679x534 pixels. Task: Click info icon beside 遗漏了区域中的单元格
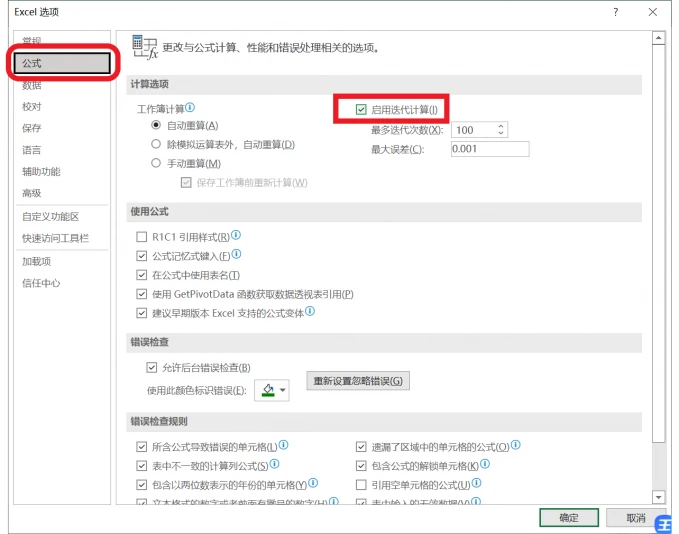coord(516,445)
